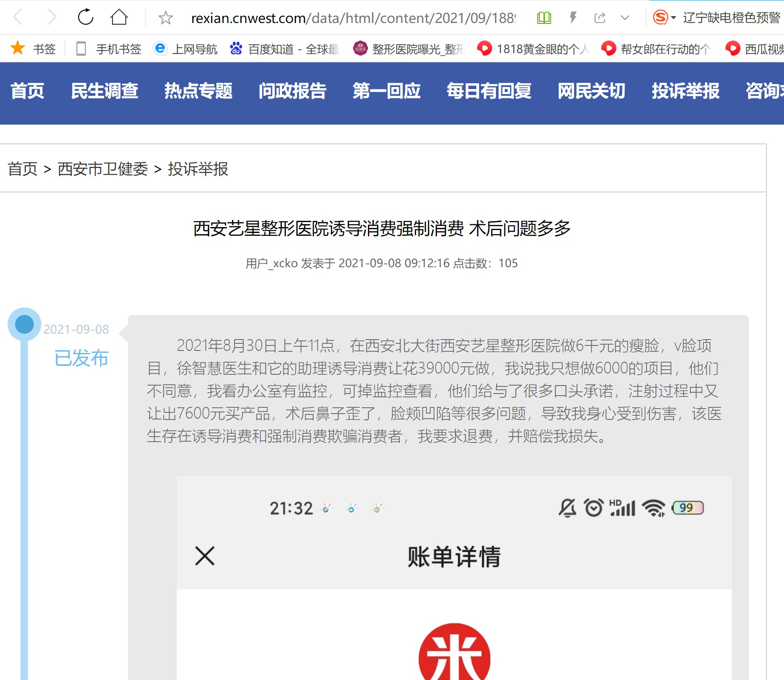
Task: Open 西瓜视频 bookmark
Action: 754,49
